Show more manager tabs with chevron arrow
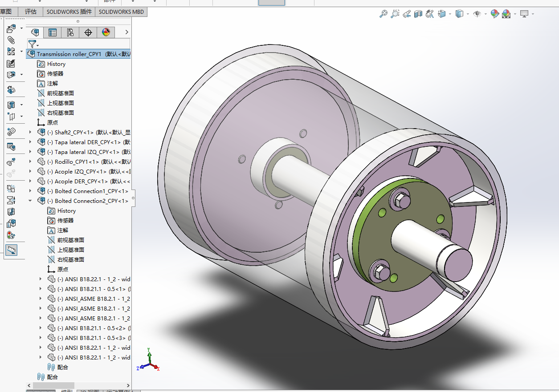559x392 pixels. 126,32
